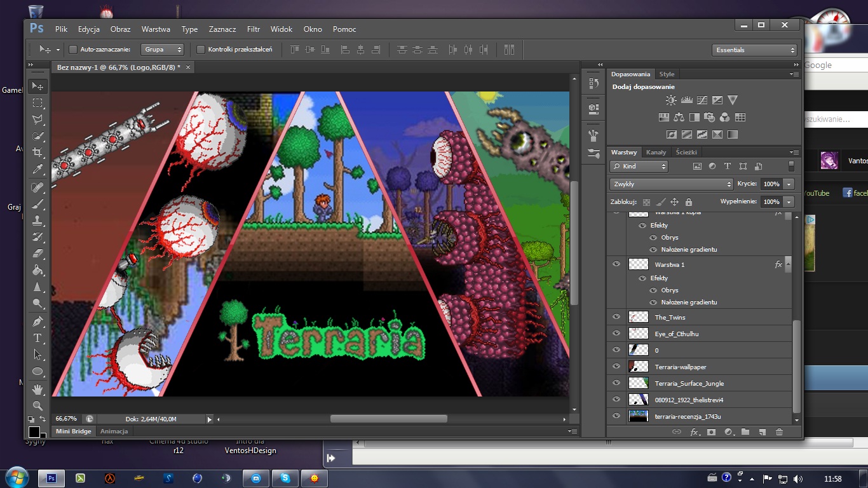Click the horizontal canvas scrollbar thumb

click(388, 419)
